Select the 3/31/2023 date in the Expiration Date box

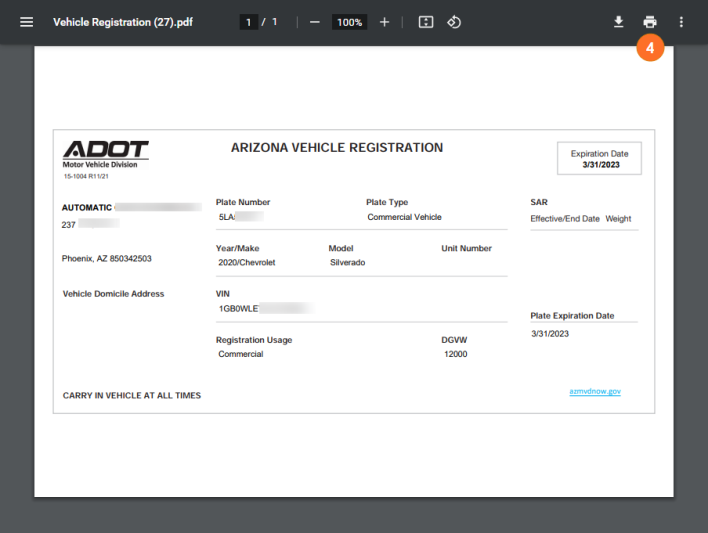601,165
